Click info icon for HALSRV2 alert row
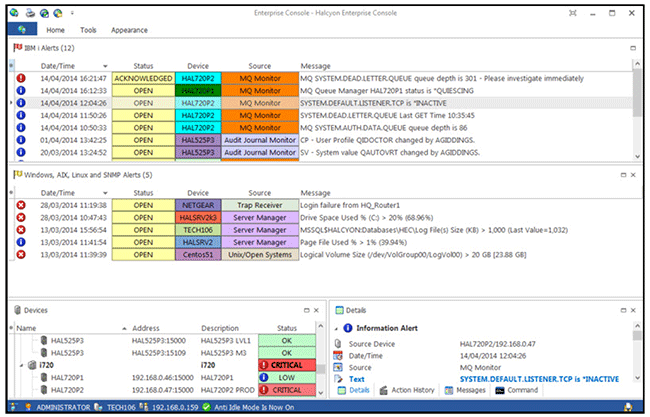This screenshot has width=650, height=417. click(x=21, y=242)
